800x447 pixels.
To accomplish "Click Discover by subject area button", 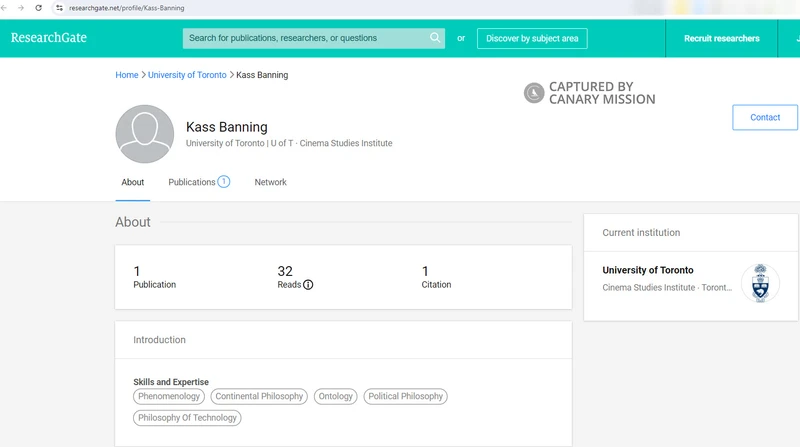I will click(x=532, y=38).
